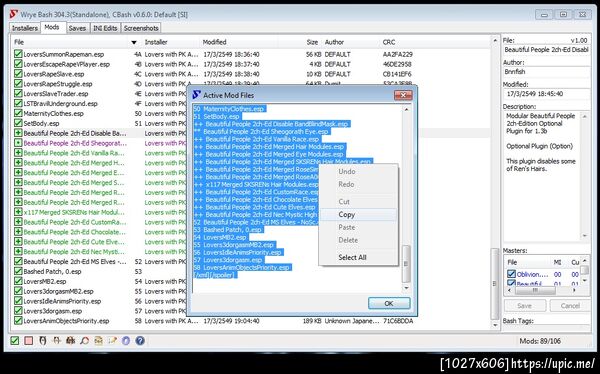Open help via the blue question mark icon
This screenshot has height=374, width=600.
point(140,340)
